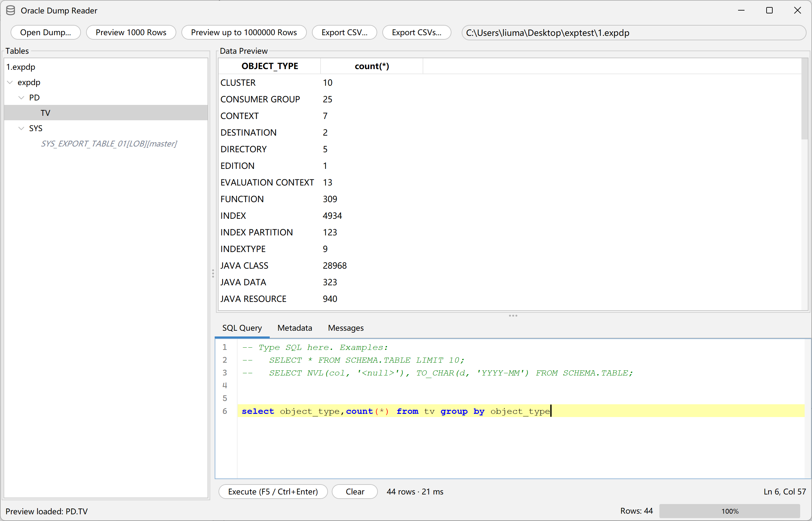Click line number 1 in the editor gutter
Viewport: 812px width, 521px height.
(x=225, y=347)
